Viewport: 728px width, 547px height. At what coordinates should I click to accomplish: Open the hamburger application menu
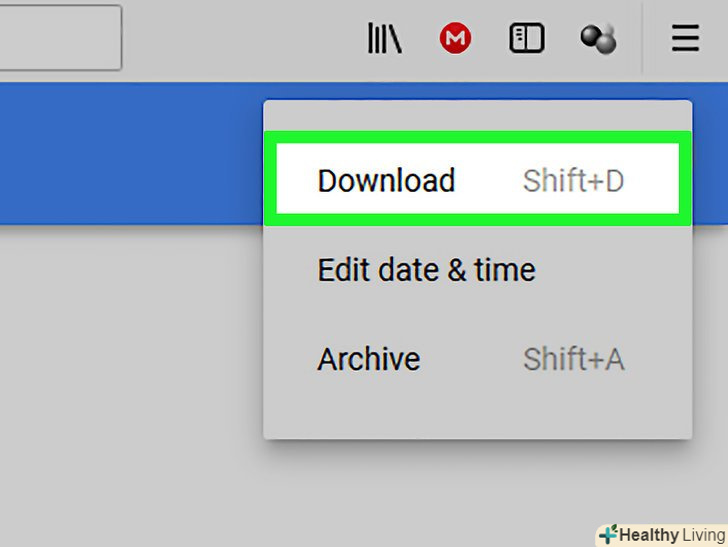685,39
